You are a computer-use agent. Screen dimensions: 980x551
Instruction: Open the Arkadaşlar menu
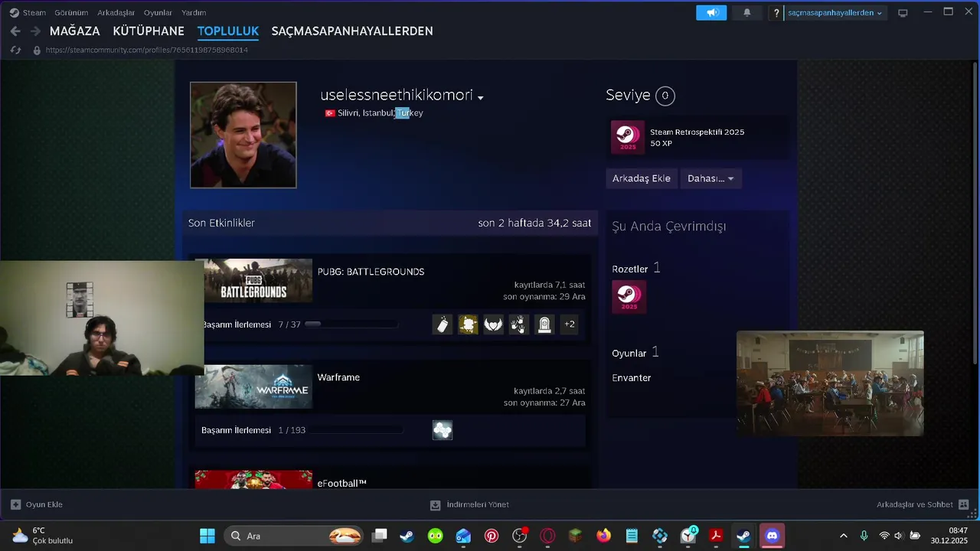(x=116, y=13)
